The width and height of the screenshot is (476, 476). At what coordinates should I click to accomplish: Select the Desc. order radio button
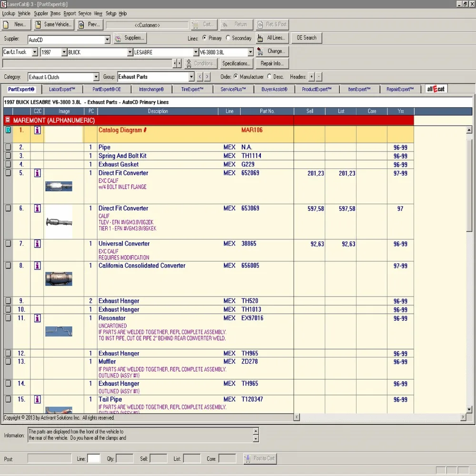[269, 77]
